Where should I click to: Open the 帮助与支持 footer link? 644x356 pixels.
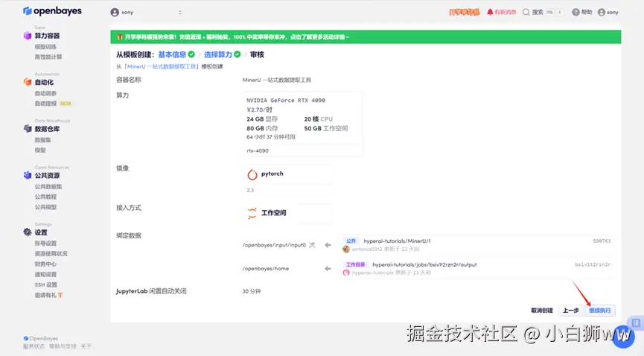(63, 346)
